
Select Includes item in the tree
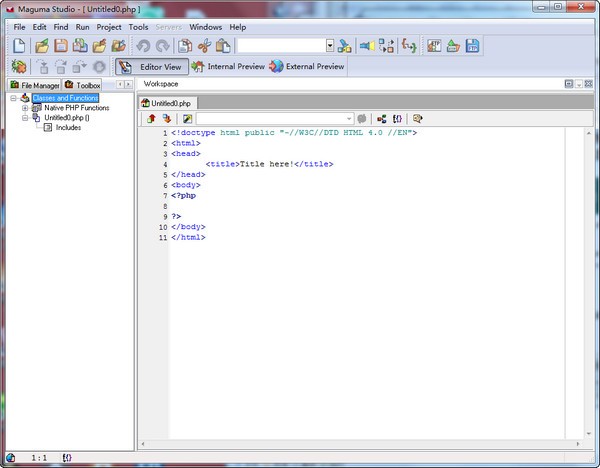pyautogui.click(x=68, y=128)
